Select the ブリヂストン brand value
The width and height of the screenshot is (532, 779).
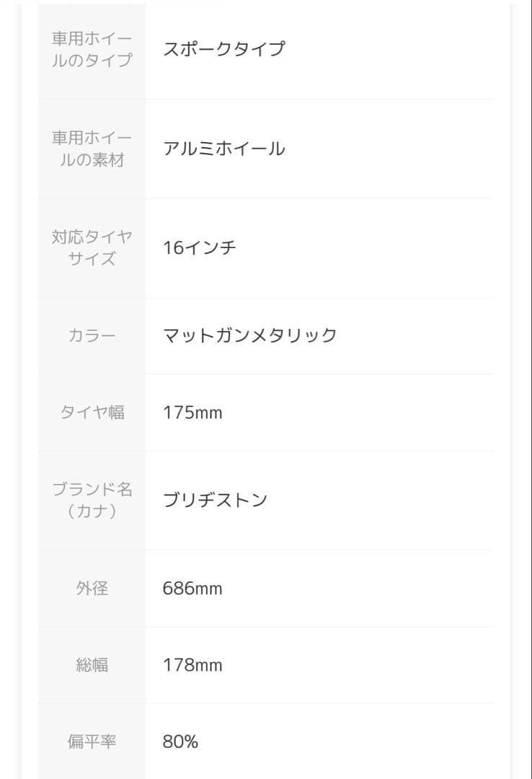click(215, 500)
